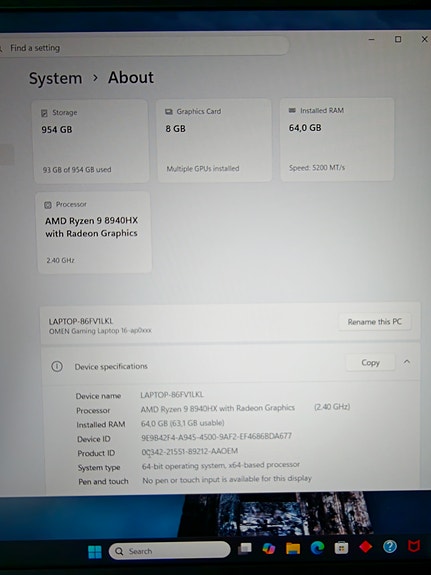Copy the device specifications

[x=370, y=363]
